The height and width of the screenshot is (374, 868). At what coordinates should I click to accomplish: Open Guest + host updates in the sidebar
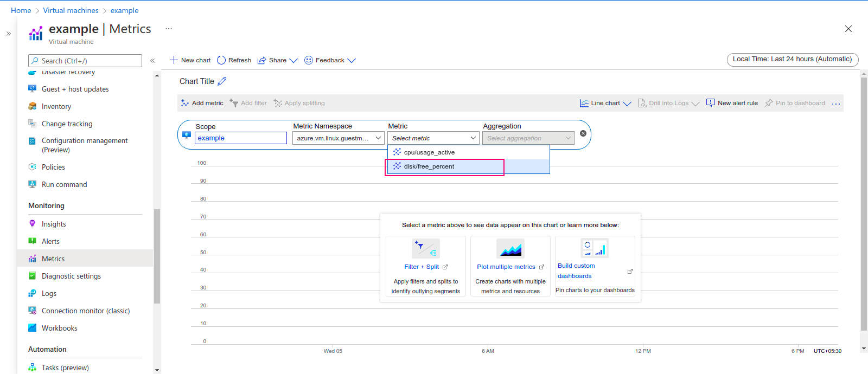(x=75, y=89)
